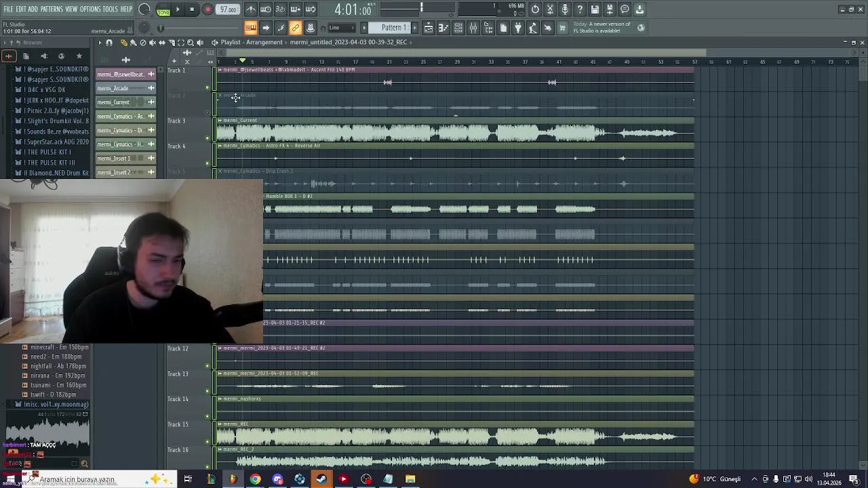
Task: Expand the THE PULSE KIT III folder
Action: (49, 163)
